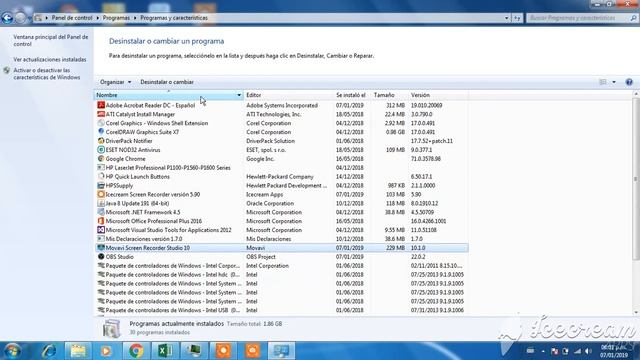
Task: Select Paquete de controladores Intel hdc row
Action: tap(282, 275)
